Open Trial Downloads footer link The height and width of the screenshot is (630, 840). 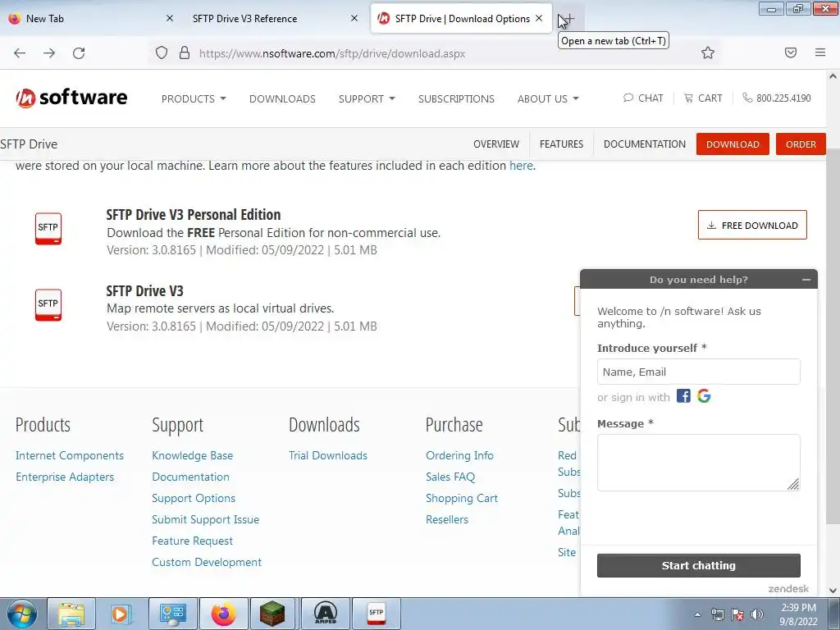pos(328,455)
